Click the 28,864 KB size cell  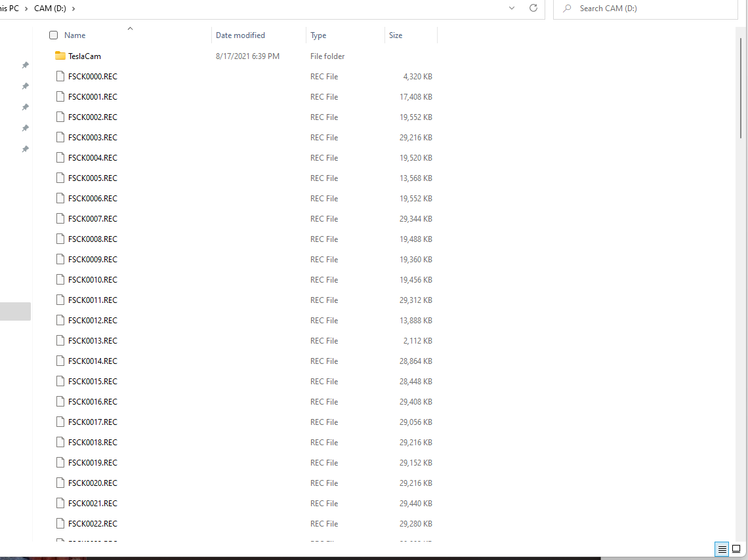[416, 361]
